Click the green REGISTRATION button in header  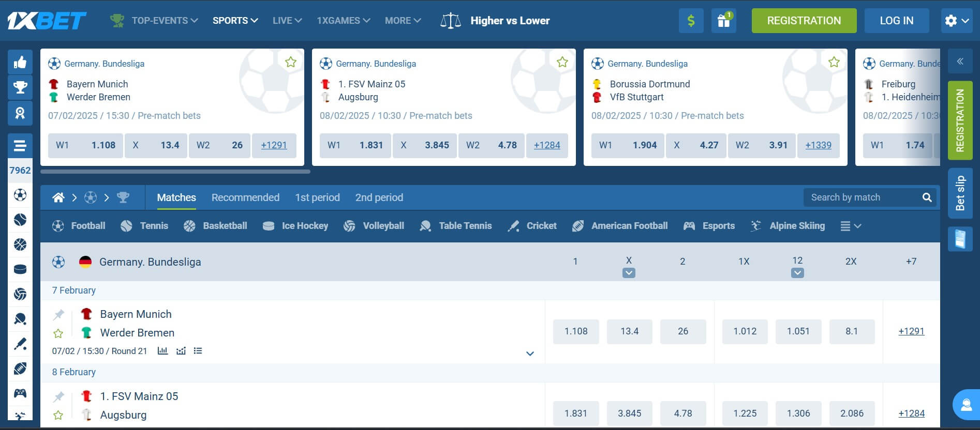804,21
